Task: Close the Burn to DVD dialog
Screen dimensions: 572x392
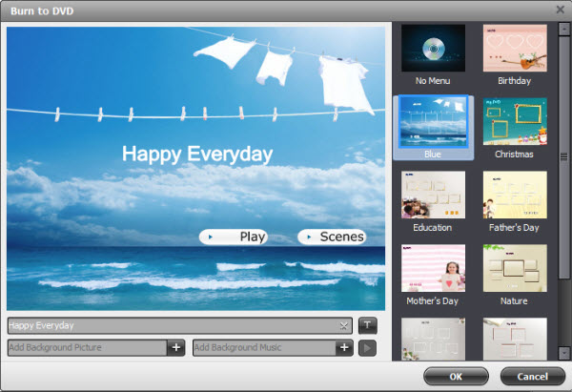Action: (x=560, y=10)
